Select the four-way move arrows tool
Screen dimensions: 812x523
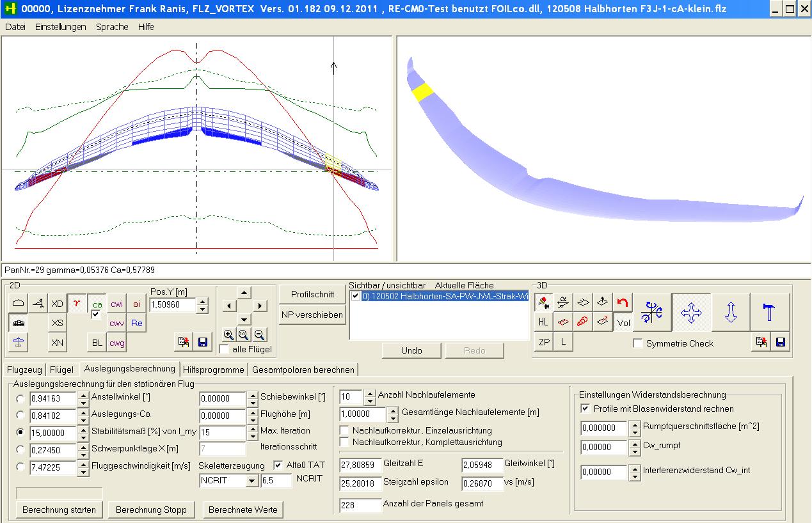(x=691, y=312)
